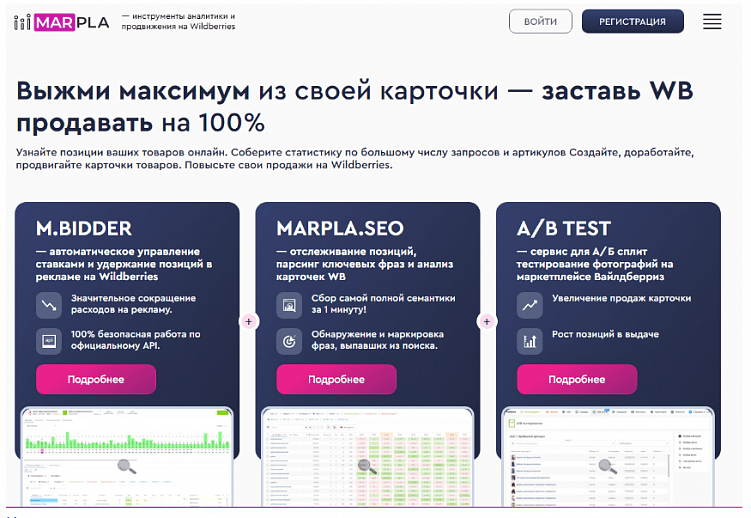Image resolution: width=751 pixels, height=518 pixels.
Task: Click the headline 'Выжми максимум из своей карточки'
Action: pos(257,90)
